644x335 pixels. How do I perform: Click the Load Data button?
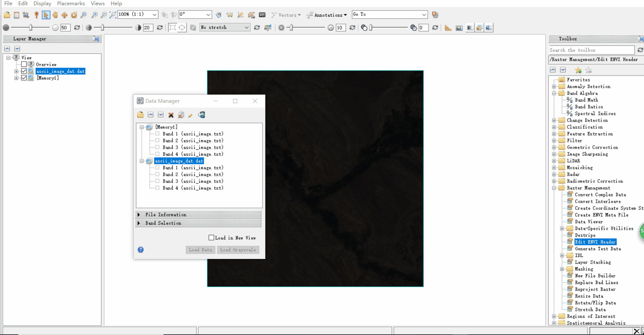(200, 250)
